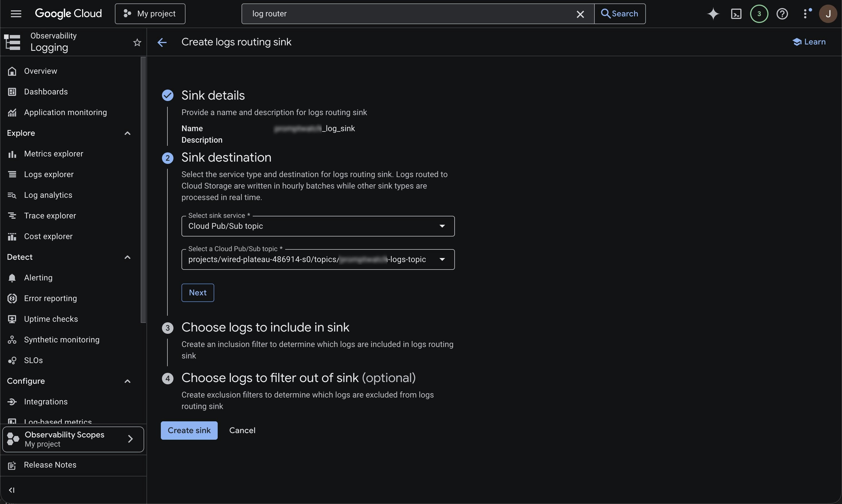Image resolution: width=842 pixels, height=504 pixels.
Task: Activate Cloud Shell terminal icon
Action: click(736, 13)
